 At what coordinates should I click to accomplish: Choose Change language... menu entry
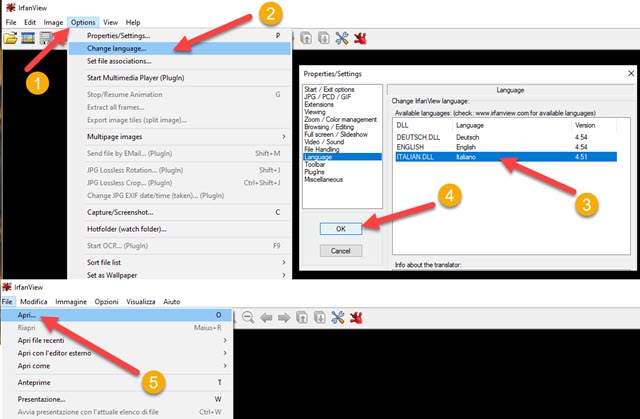click(180, 48)
